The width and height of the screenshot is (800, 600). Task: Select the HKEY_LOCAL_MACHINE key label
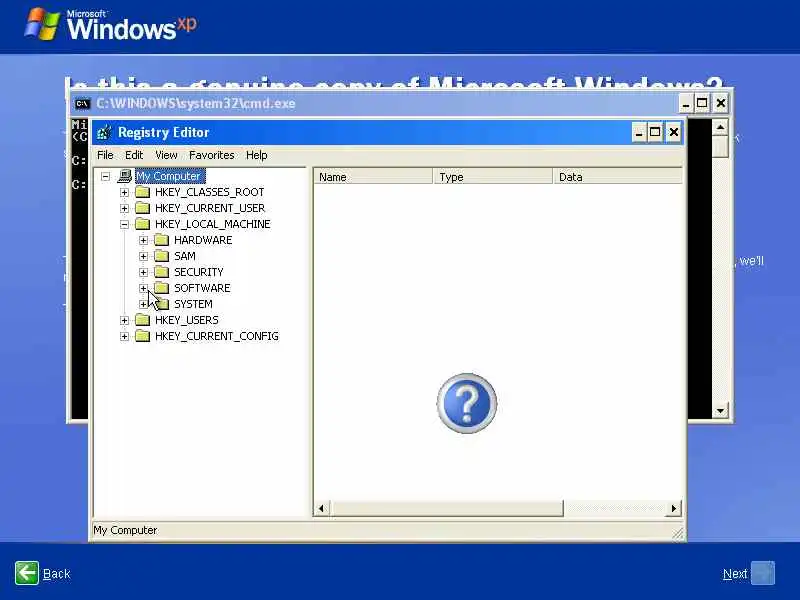point(212,224)
